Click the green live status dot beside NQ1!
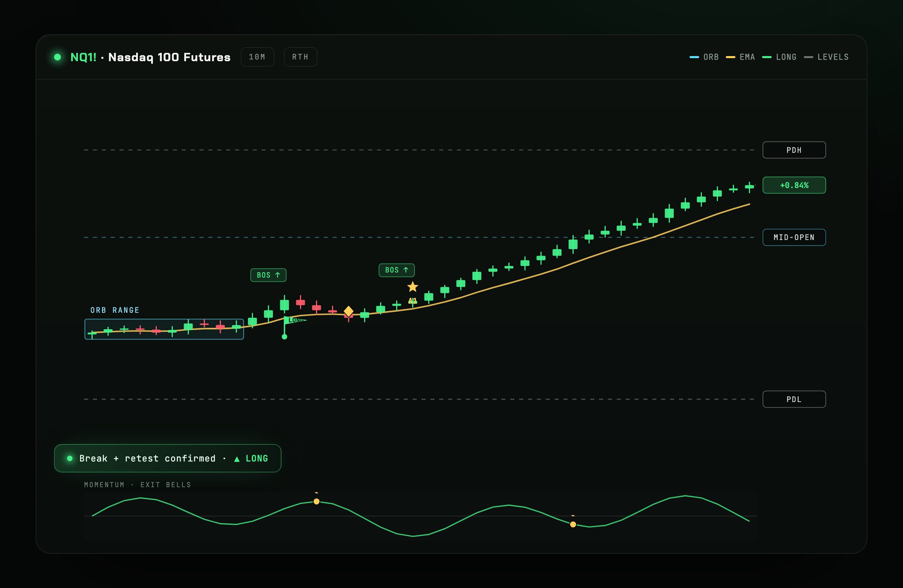The width and height of the screenshot is (903, 588). coord(57,57)
